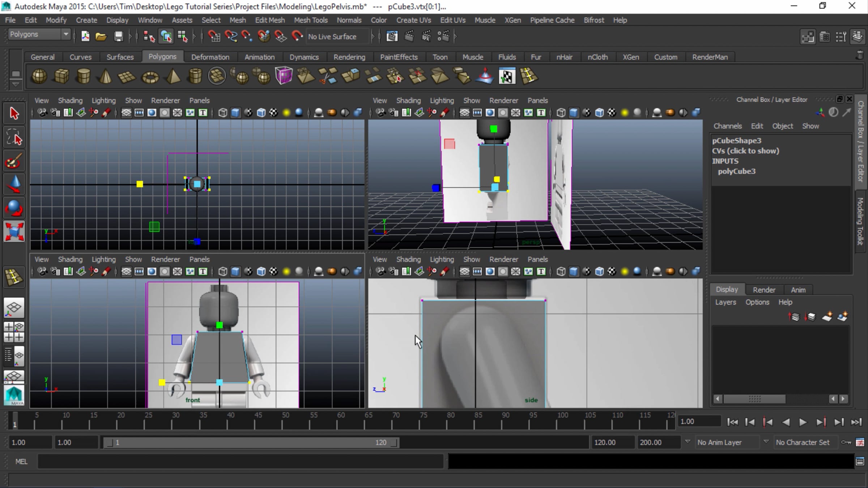Activate the Rotate tool in toolbox

click(14, 208)
